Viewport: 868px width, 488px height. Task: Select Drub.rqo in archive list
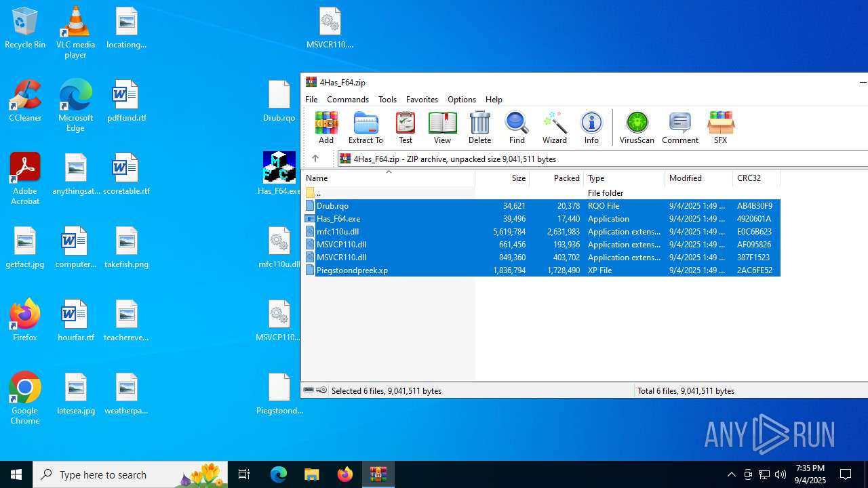[541, 205]
